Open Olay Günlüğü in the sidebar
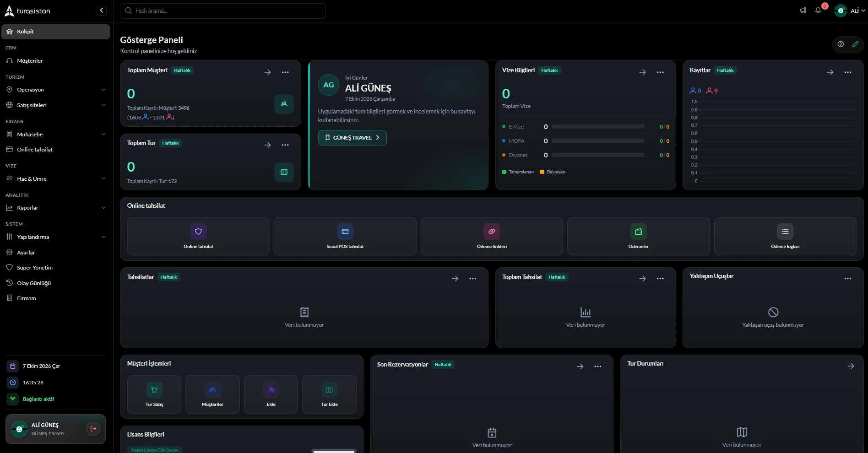This screenshot has height=453, width=868. click(55, 283)
